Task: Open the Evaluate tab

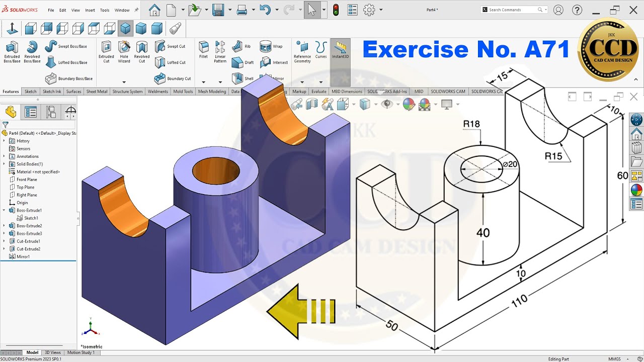Action: coord(319,92)
